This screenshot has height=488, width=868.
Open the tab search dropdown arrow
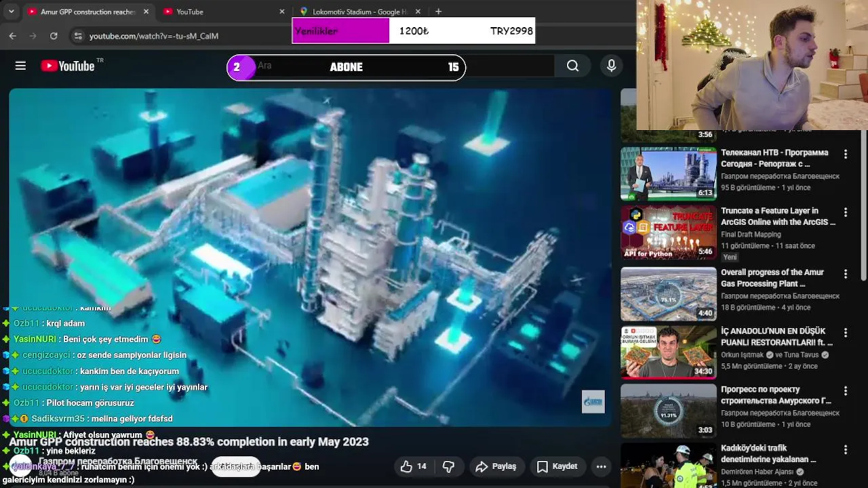point(11,12)
